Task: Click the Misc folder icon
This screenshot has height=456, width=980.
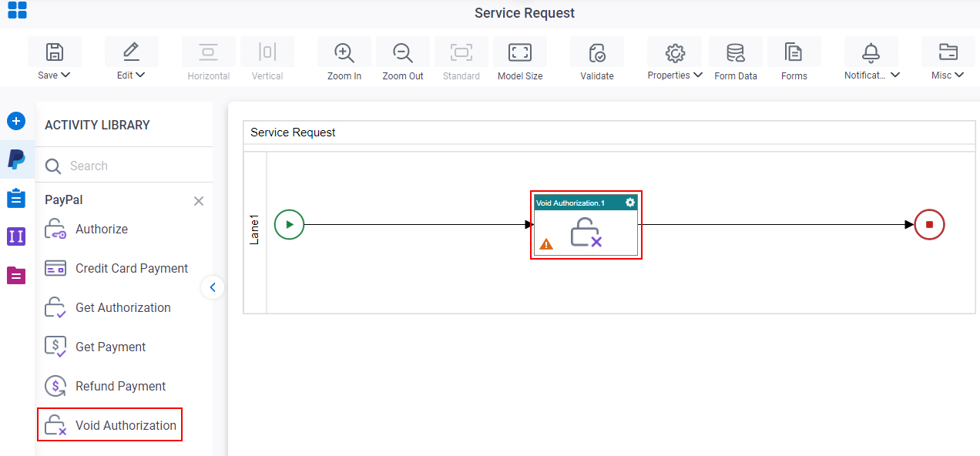Action: point(948,52)
